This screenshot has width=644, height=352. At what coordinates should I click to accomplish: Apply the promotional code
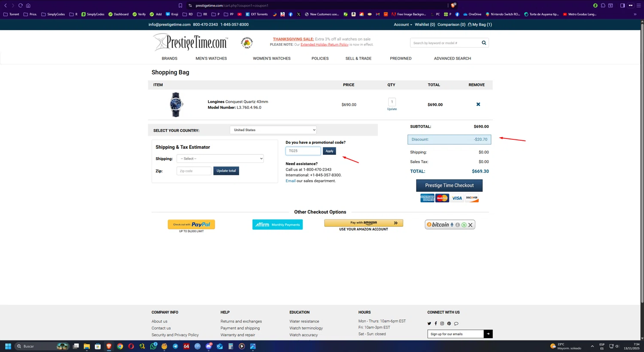pyautogui.click(x=329, y=151)
